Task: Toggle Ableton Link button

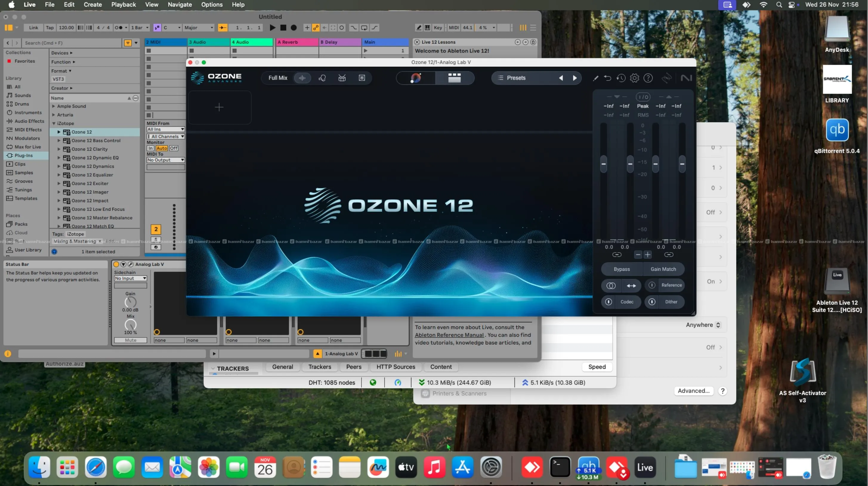Action: [33, 28]
